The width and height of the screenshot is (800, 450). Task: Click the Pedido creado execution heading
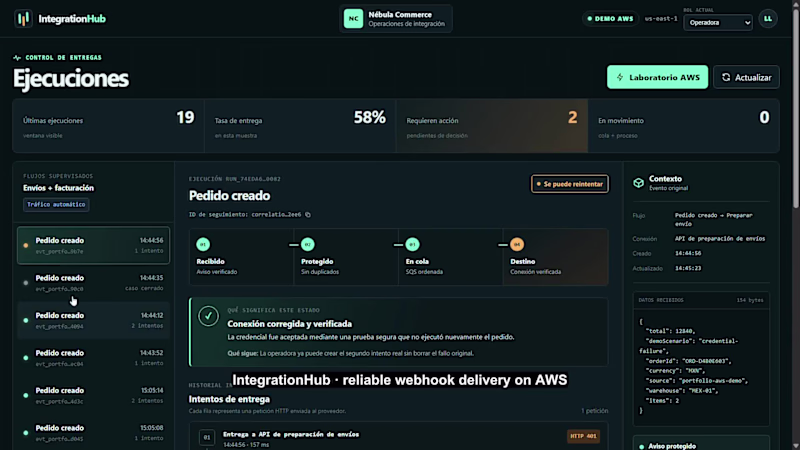[x=230, y=196]
